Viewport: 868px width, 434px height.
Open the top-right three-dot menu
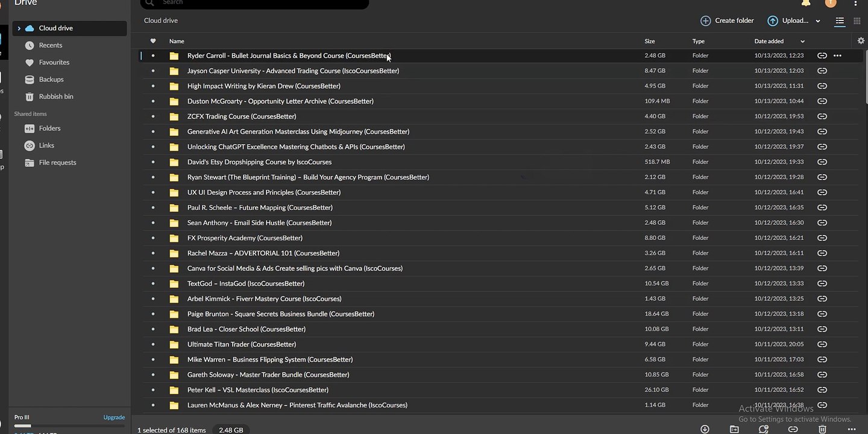[x=856, y=2]
